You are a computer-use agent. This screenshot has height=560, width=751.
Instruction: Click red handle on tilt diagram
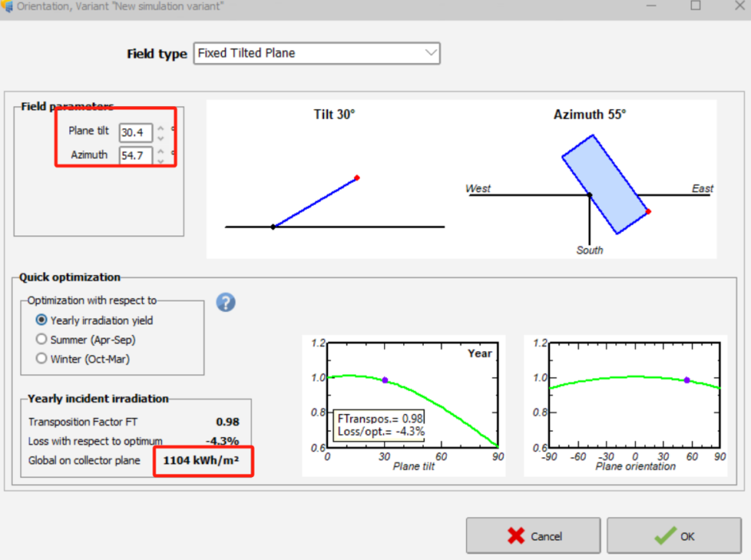click(357, 177)
